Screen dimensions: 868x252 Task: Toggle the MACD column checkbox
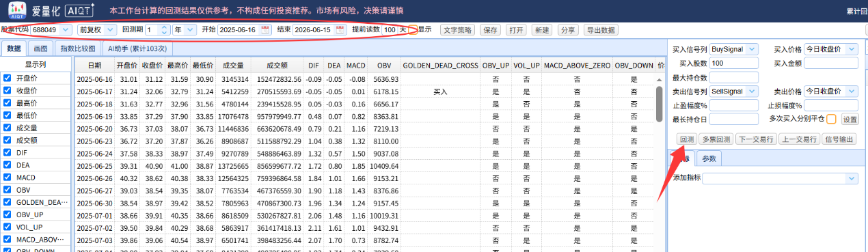tap(8, 178)
